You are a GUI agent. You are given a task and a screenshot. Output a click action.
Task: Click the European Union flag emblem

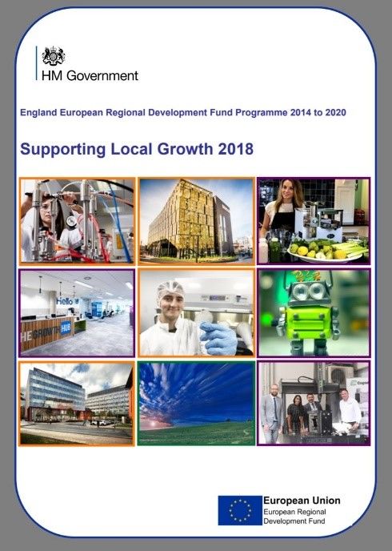[x=240, y=510]
